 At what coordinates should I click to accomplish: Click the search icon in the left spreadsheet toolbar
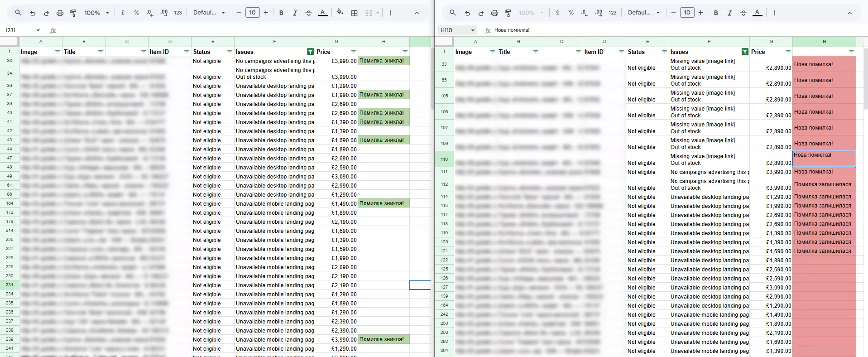coord(18,13)
